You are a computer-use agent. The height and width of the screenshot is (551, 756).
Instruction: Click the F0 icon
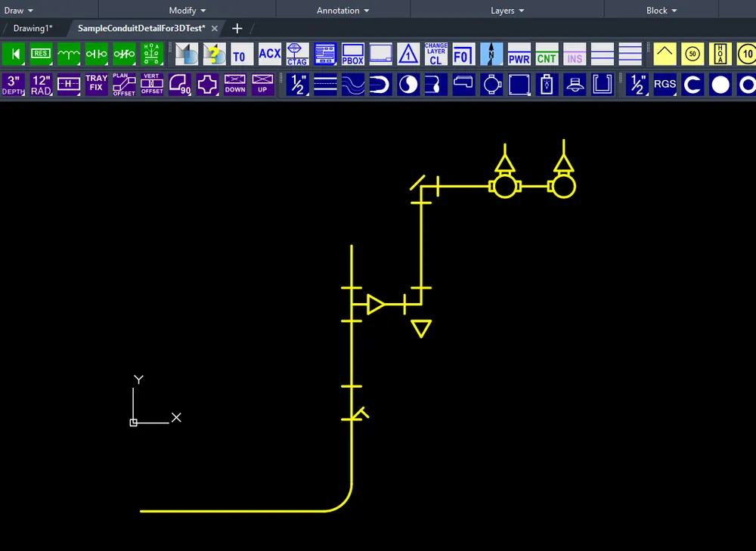tap(464, 54)
